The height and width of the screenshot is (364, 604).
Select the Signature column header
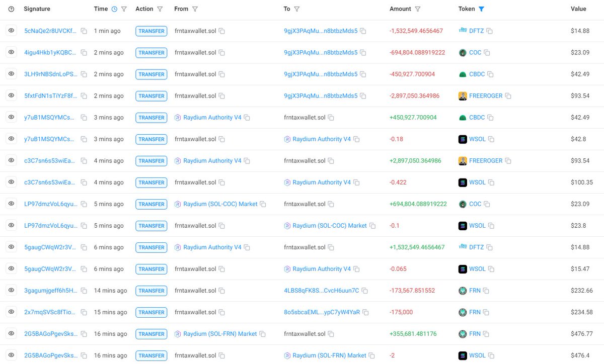37,9
